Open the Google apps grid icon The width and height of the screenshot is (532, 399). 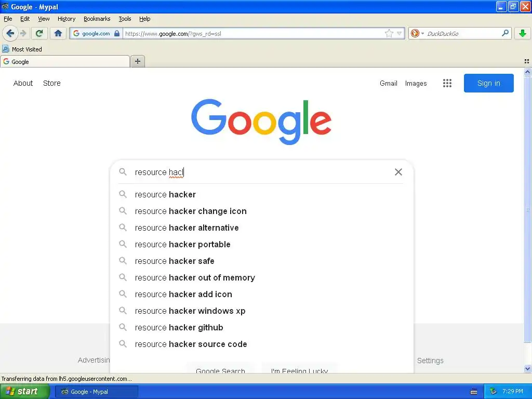pos(447,83)
